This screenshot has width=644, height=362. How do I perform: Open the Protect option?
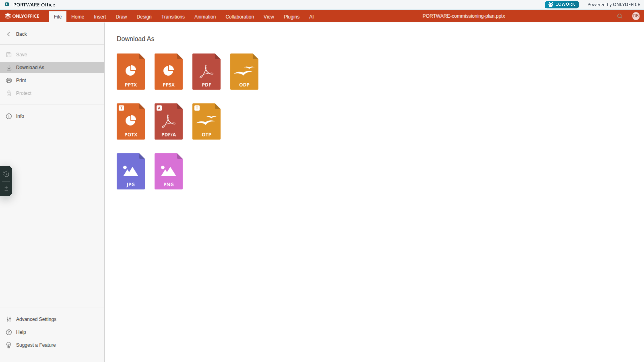pos(52,93)
